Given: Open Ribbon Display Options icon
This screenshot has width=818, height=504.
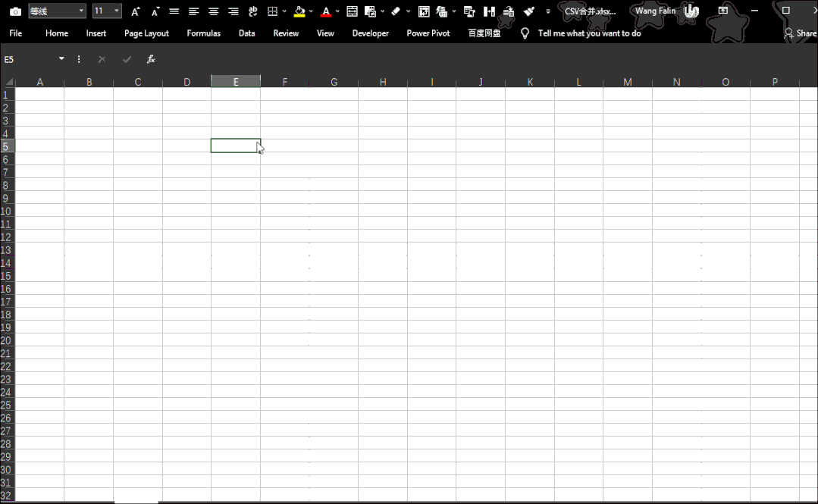Looking at the screenshot, I should 723,11.
